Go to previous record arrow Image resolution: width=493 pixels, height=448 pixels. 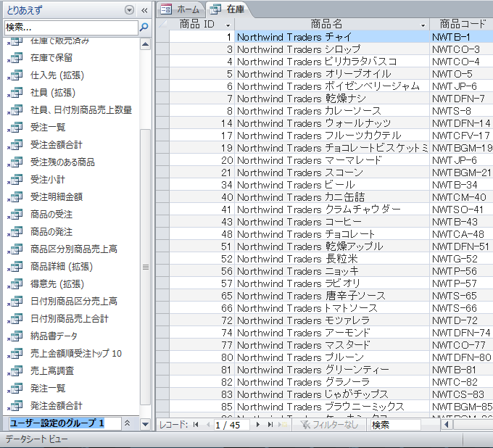(208, 425)
